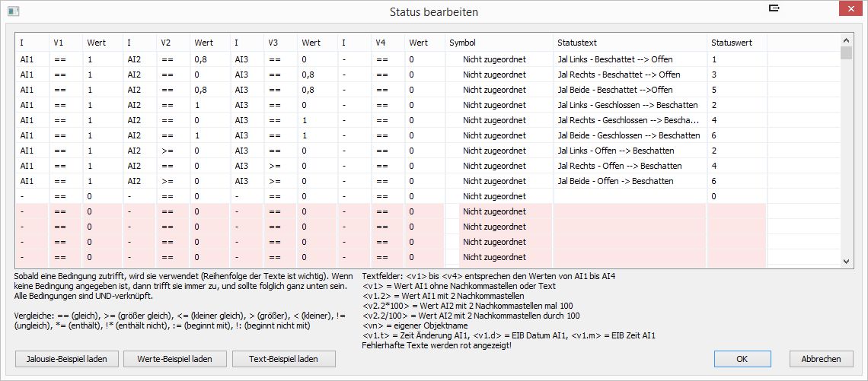Select the 'Jal Rechts - Geschlossen' status text cell
This screenshot has width=868, height=381.
(x=628, y=120)
